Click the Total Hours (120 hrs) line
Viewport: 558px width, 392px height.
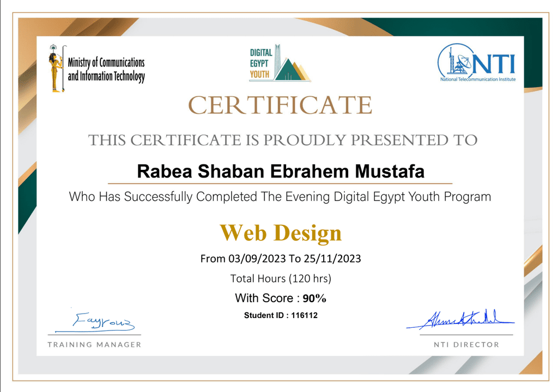tap(281, 278)
